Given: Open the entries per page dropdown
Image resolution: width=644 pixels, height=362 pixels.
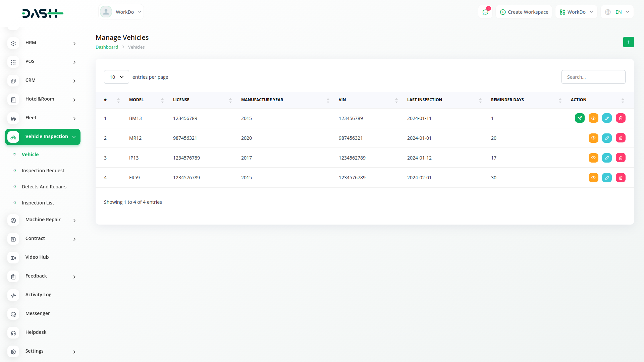Looking at the screenshot, I should 116,77.
